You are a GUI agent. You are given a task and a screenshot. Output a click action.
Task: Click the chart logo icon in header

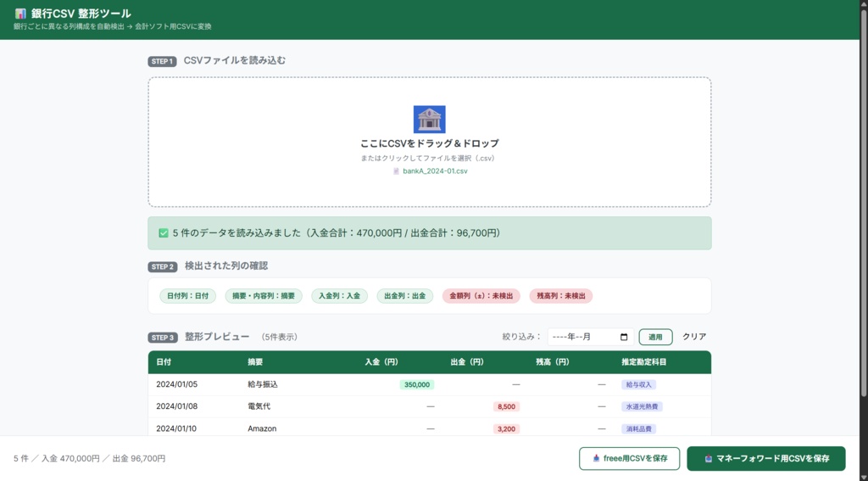pos(20,14)
